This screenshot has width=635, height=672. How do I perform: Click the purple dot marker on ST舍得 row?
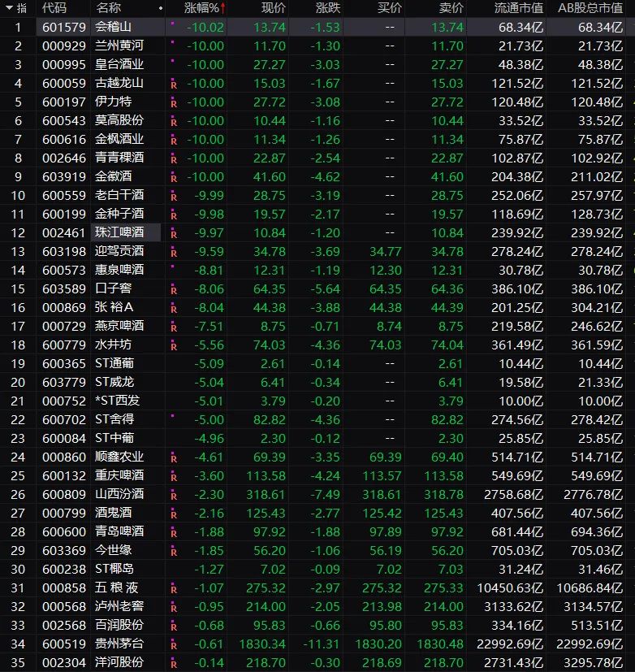point(173,415)
